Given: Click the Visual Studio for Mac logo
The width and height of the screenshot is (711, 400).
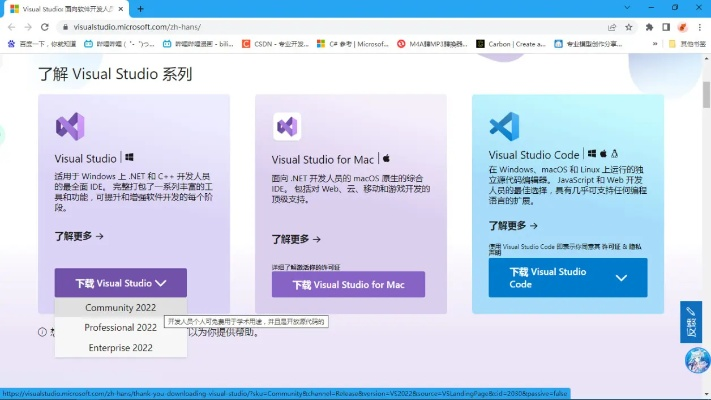Looking at the screenshot, I should coord(286,127).
